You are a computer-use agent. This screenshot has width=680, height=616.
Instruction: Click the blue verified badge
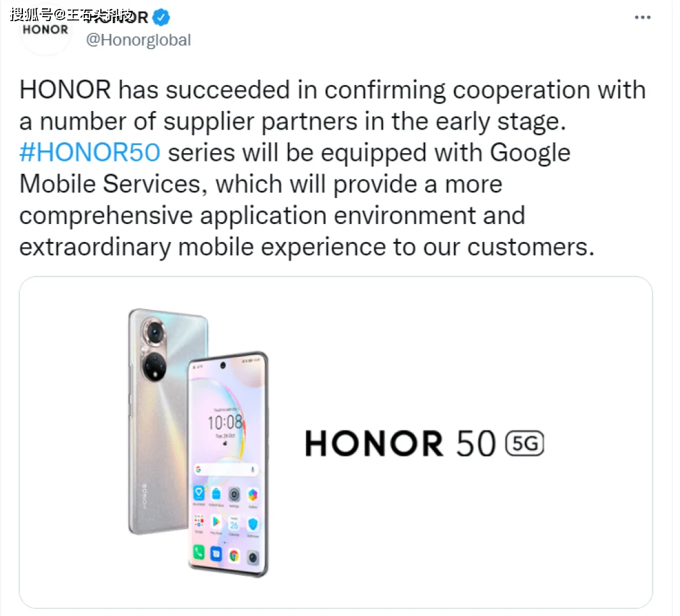coord(162,17)
